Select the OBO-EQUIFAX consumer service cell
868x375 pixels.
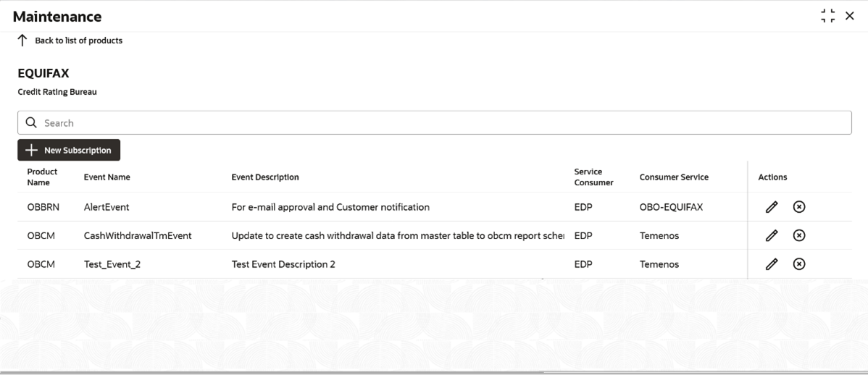[x=671, y=207]
